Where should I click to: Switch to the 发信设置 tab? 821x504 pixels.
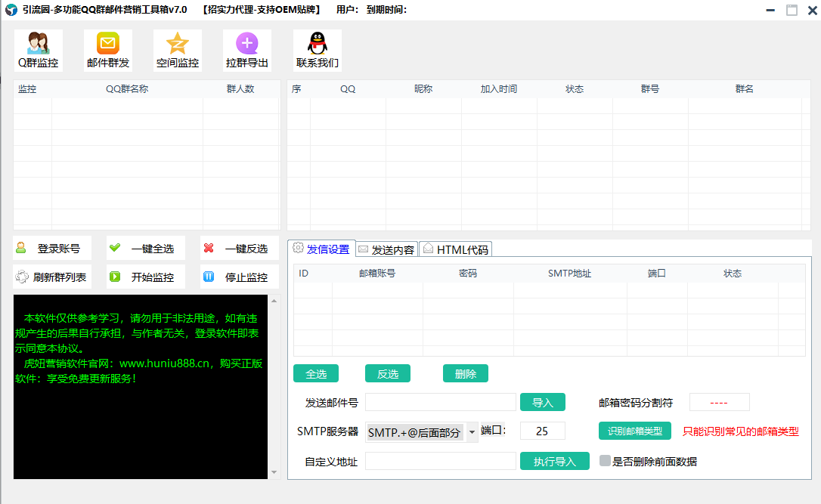click(x=321, y=249)
